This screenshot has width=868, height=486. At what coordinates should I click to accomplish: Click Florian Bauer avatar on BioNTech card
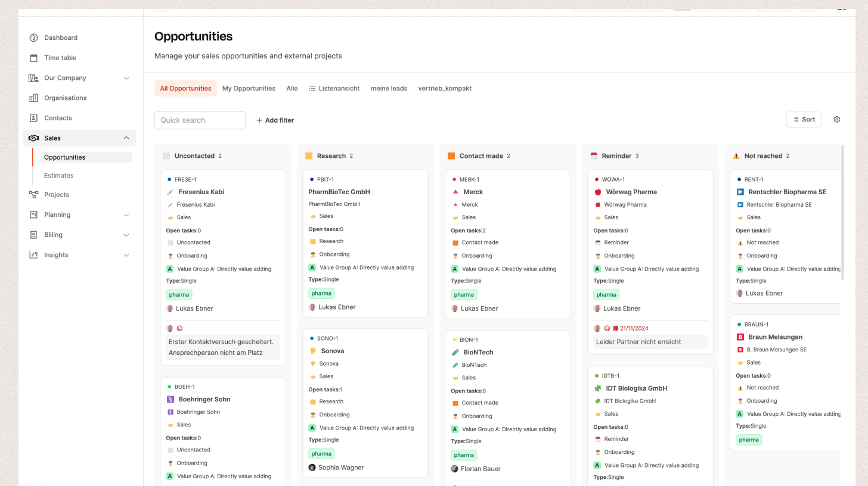[455, 469]
